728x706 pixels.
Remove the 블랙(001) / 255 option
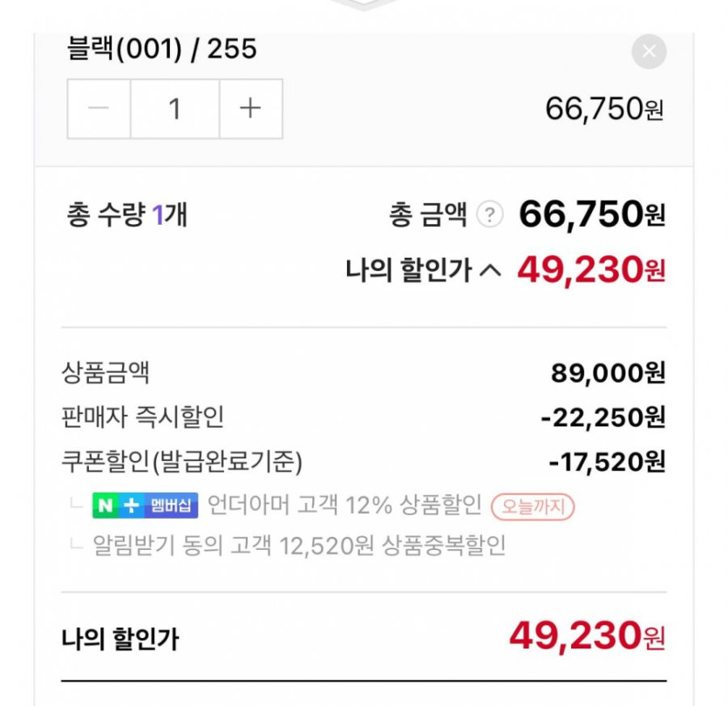coord(649,51)
